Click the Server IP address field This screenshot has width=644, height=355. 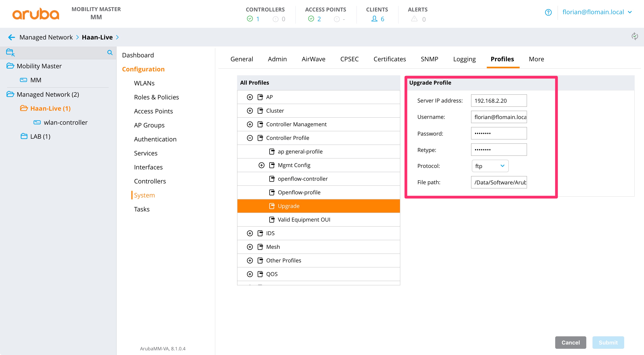(499, 101)
